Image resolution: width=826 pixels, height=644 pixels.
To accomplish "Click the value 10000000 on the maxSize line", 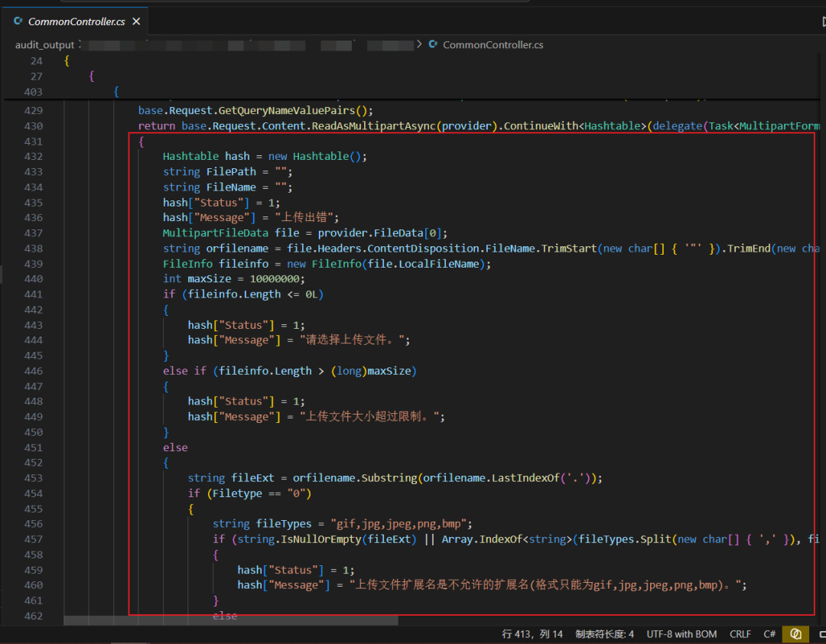I will (x=275, y=278).
